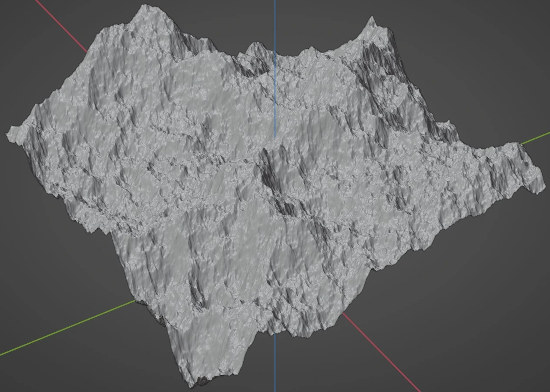This screenshot has width=550, height=392.
Task: Click where the blue axis ends inside the terrain
Action: click(275, 137)
